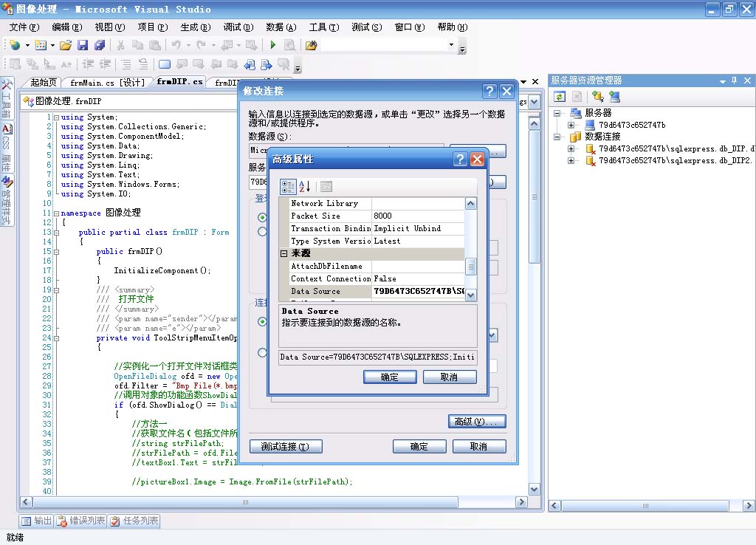Click the help question mark in 高级属性 dialog
The width and height of the screenshot is (756, 545).
point(460,160)
